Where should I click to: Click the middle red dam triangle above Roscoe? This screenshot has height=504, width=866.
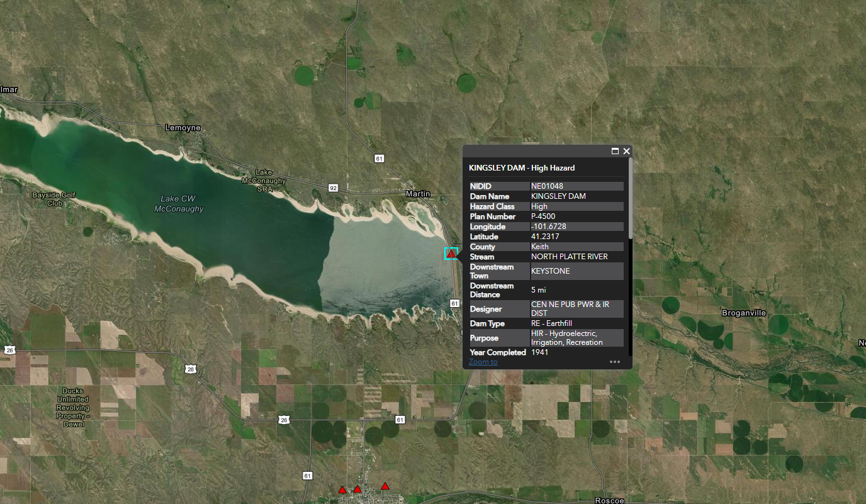coord(357,489)
